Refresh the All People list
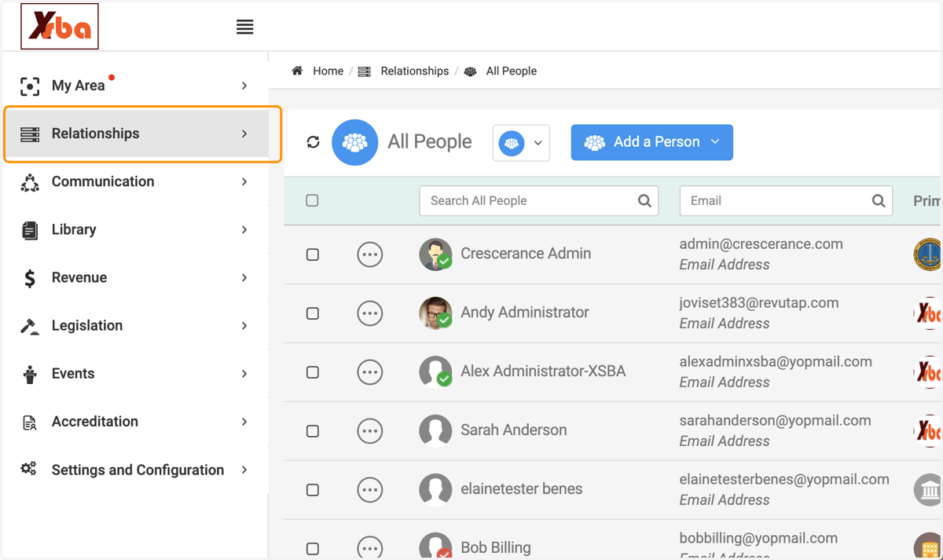Image resolution: width=943 pixels, height=560 pixels. (313, 142)
